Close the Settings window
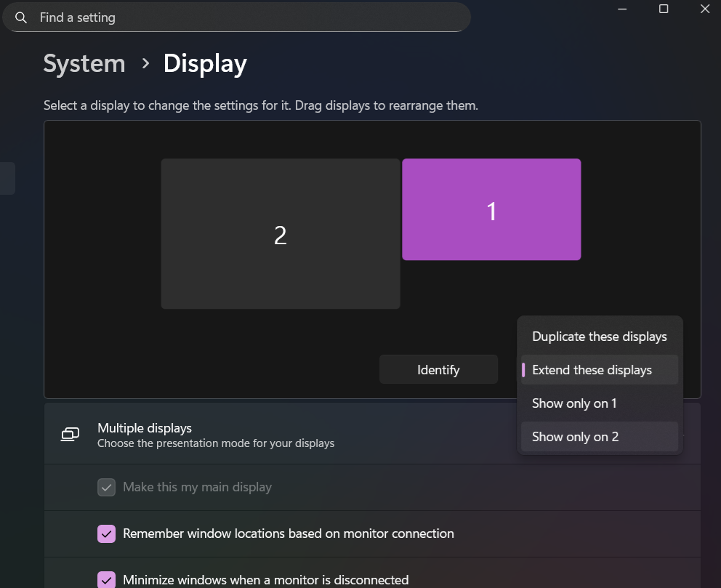Screen dimensions: 721x588 coord(704,9)
